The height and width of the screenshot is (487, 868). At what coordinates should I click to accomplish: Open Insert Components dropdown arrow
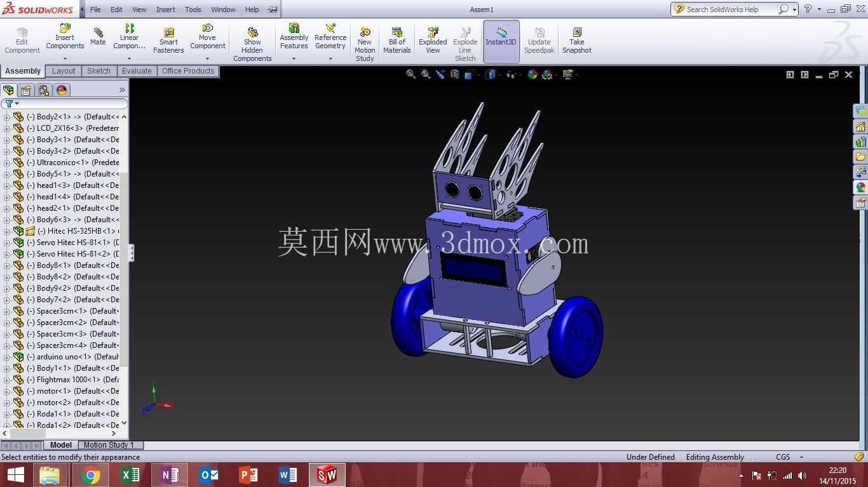pos(65,58)
